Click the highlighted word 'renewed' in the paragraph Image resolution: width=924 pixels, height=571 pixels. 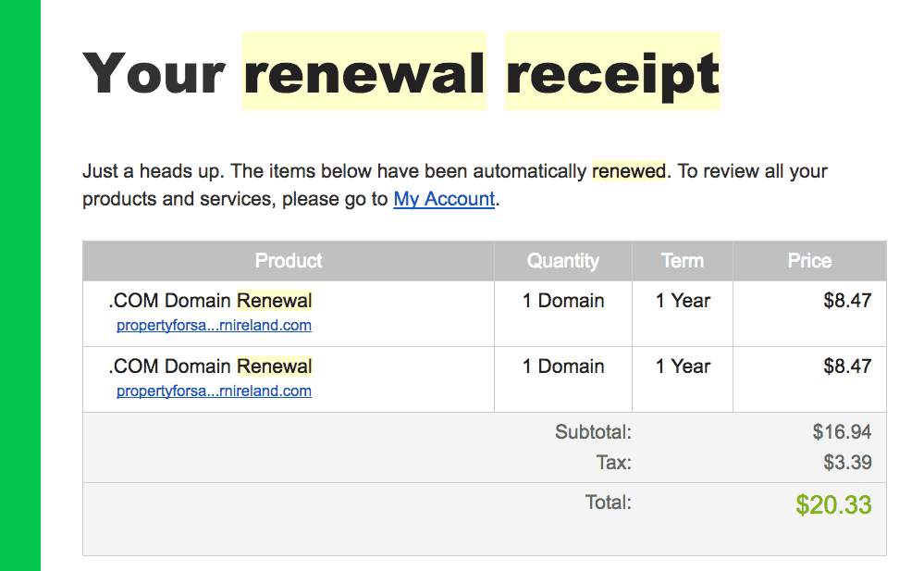click(x=629, y=171)
